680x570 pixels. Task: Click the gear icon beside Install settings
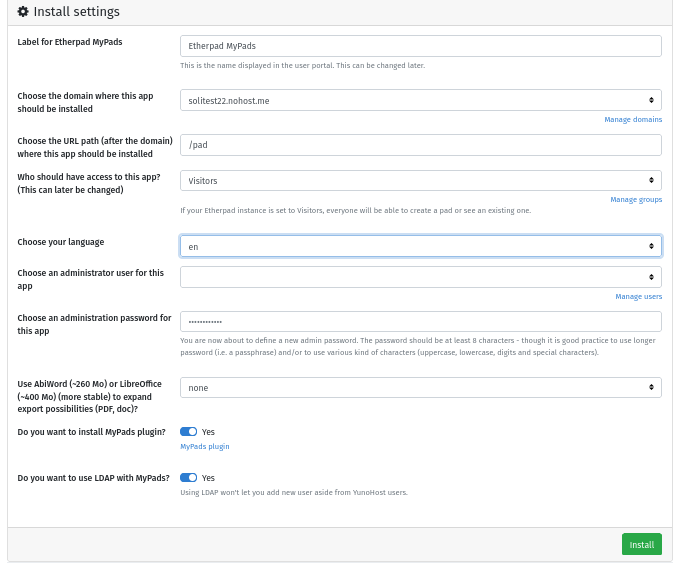(x=23, y=12)
